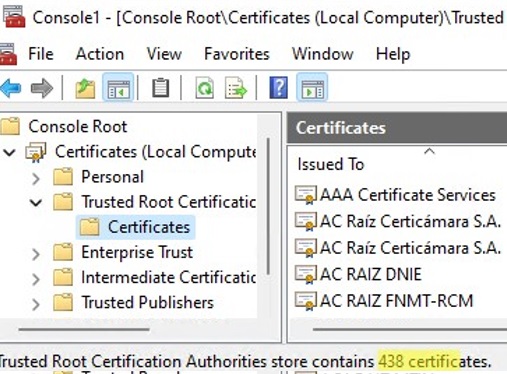The image size is (507, 374).
Task: Click the certificate list horizontal scrollbar
Action: pyautogui.click(x=410, y=330)
